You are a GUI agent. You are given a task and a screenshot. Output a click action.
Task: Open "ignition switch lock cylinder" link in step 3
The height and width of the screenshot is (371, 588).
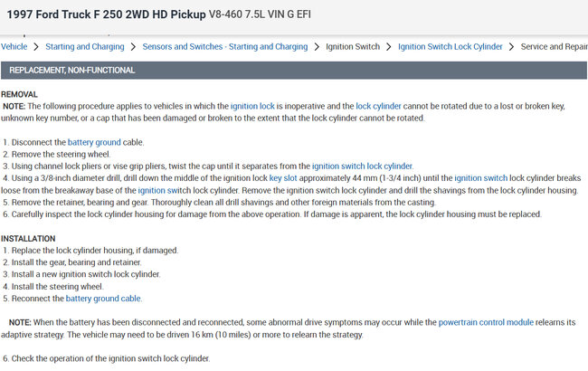point(362,166)
